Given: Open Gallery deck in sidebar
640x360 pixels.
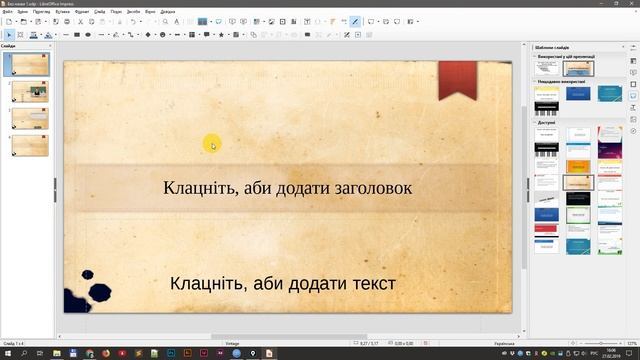Looking at the screenshot, I should [x=633, y=119].
